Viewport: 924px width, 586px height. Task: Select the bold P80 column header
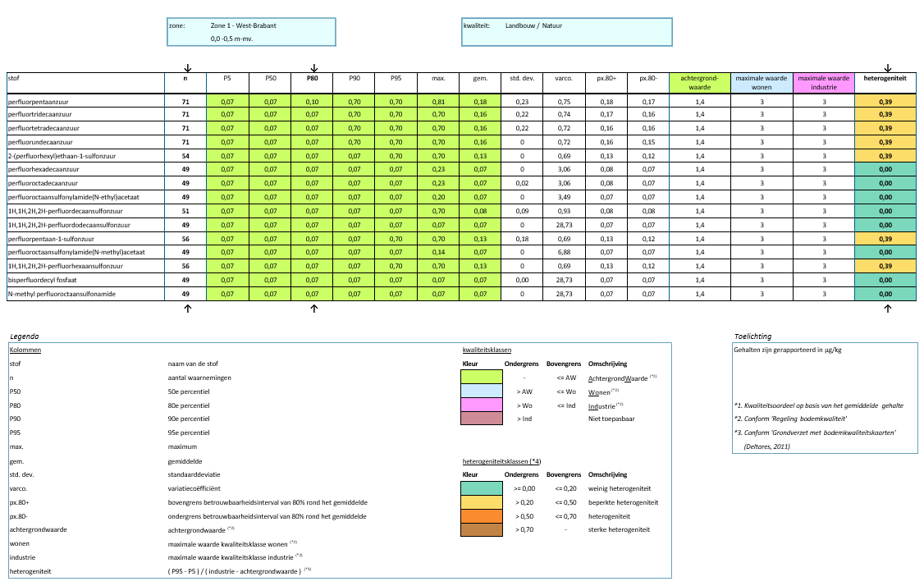click(x=312, y=83)
